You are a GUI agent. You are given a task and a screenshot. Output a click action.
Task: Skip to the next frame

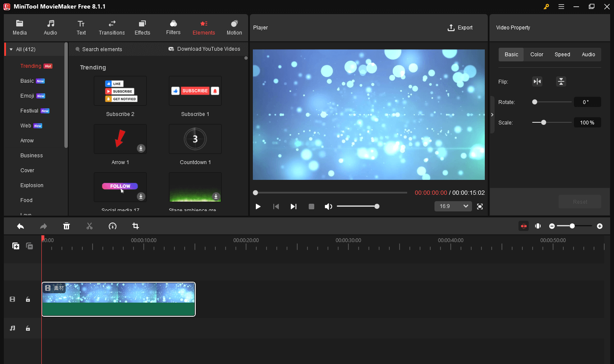(293, 206)
